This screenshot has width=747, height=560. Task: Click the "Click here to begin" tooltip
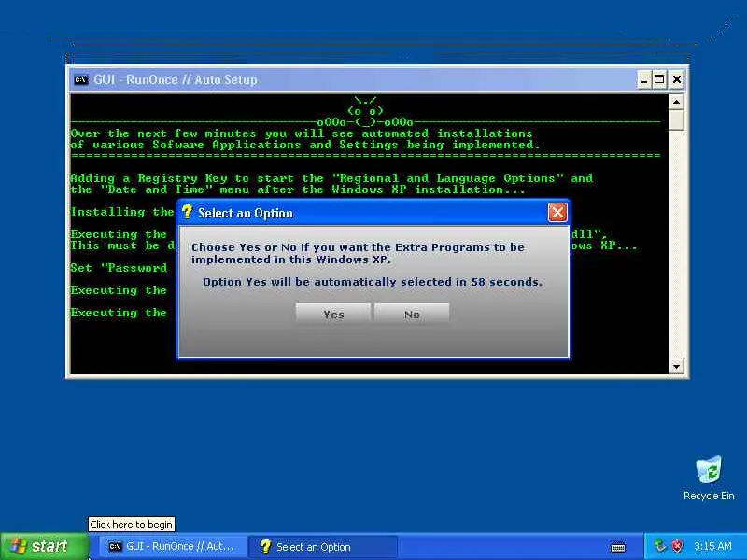coord(132,525)
